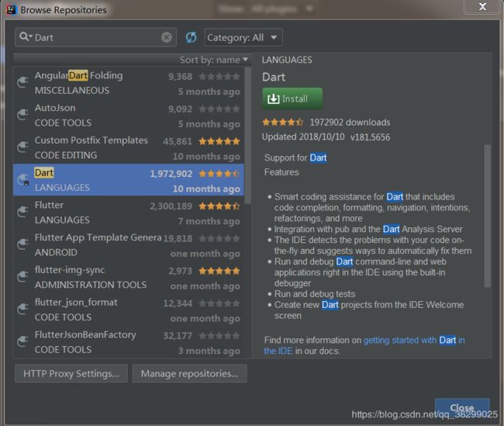504x426 pixels.
Task: Click the 2,300,189 download count
Action: point(171,206)
